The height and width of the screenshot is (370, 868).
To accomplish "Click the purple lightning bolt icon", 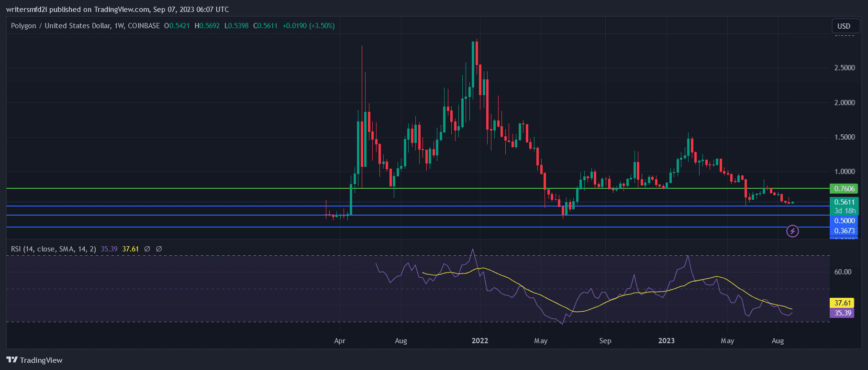I will 792,231.
